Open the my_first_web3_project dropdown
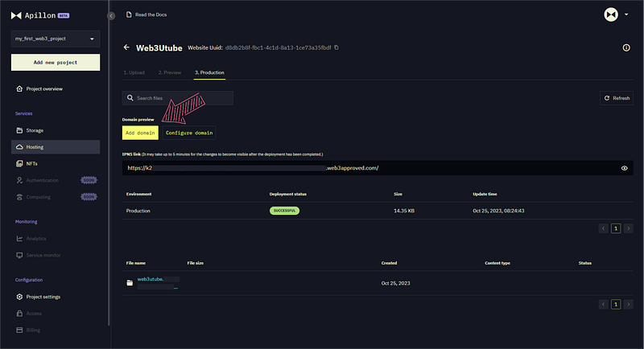 [x=56, y=39]
